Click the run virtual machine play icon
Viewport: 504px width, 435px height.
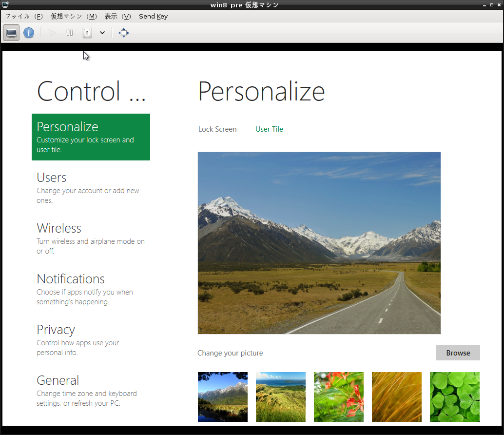[x=52, y=33]
